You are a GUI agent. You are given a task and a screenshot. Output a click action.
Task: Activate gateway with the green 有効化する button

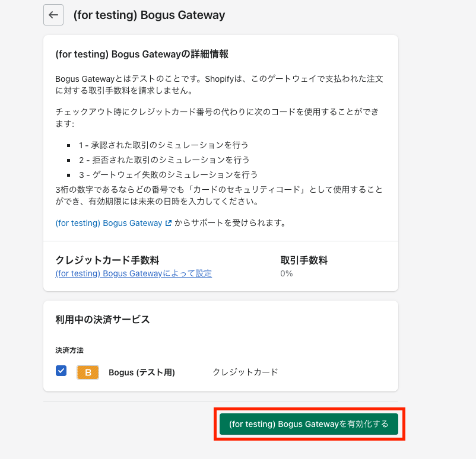tap(309, 424)
